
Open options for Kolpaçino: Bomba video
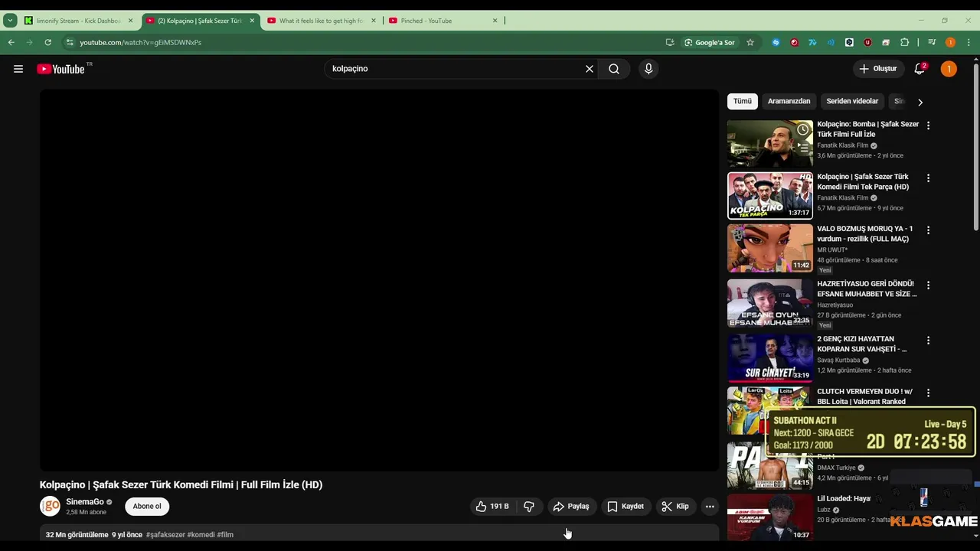928,126
